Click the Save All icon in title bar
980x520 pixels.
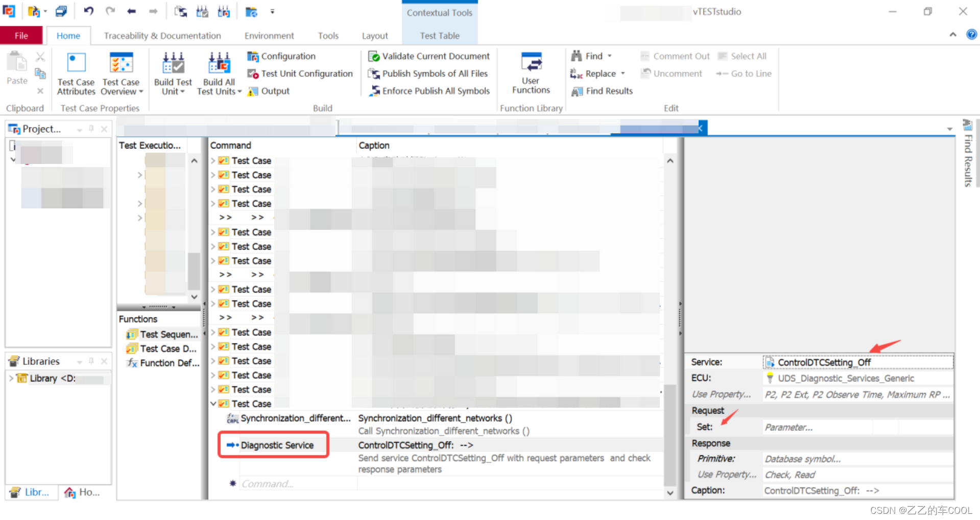click(61, 11)
